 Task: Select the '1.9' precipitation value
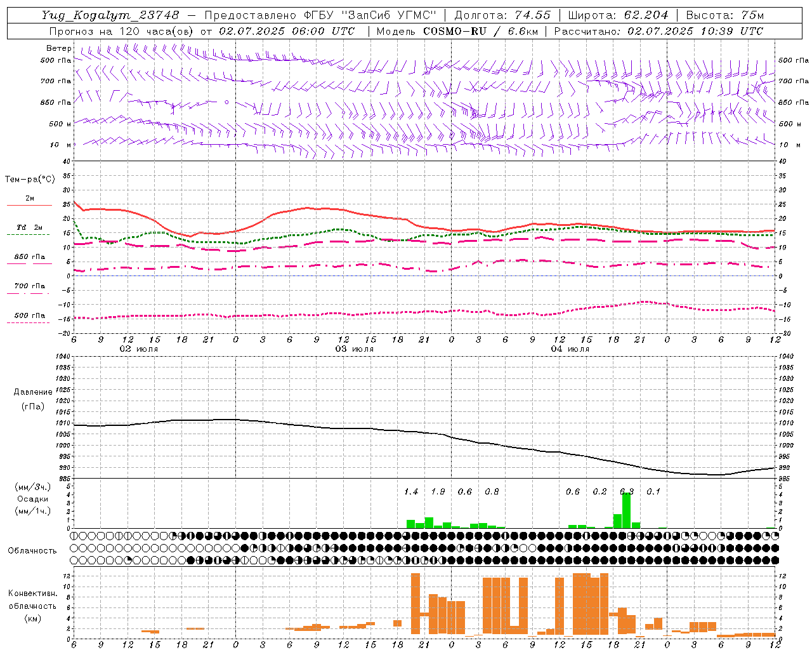pyautogui.click(x=438, y=492)
